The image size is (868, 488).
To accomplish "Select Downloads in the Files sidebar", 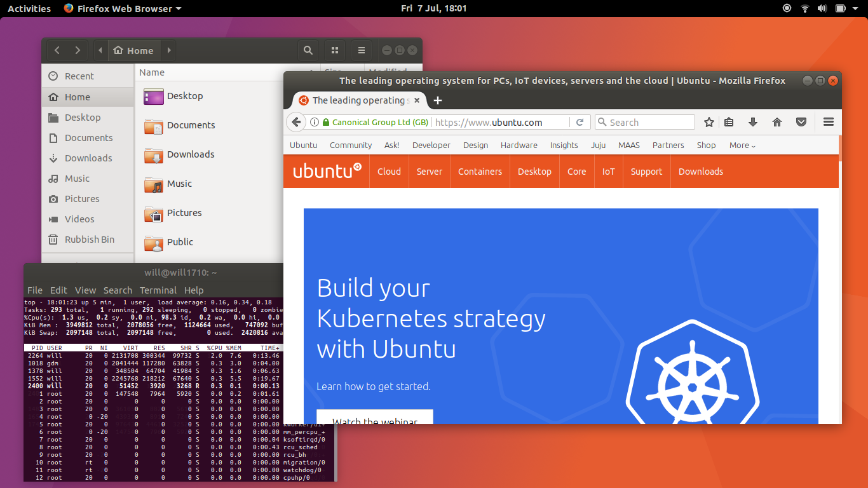I will pos(88,158).
